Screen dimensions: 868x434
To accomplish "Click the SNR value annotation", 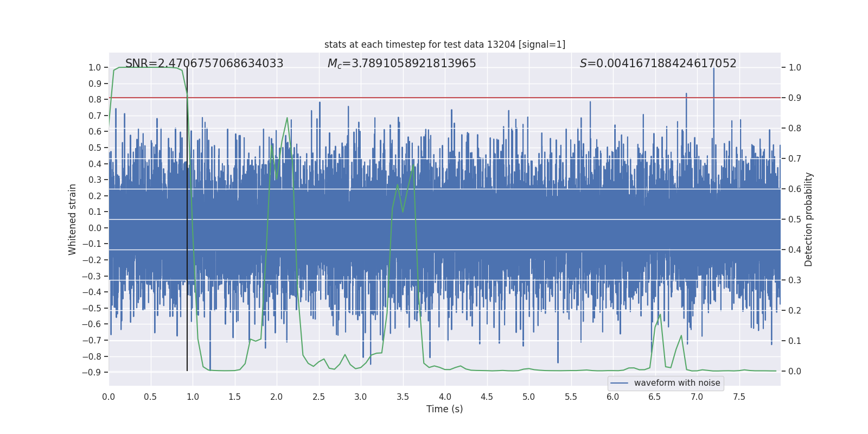I will tap(204, 63).
